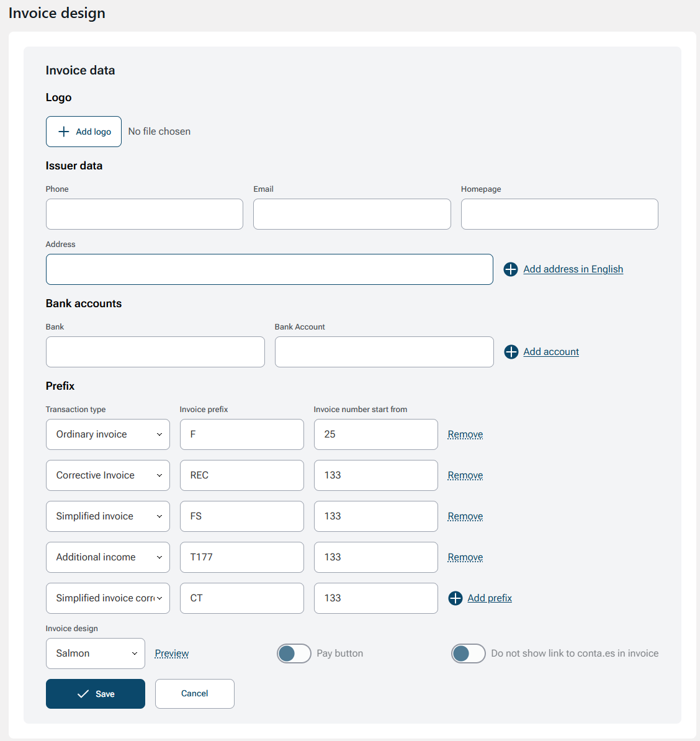The height and width of the screenshot is (741, 700).
Task: Click the plus icon inside Add logo button
Action: pyautogui.click(x=63, y=131)
